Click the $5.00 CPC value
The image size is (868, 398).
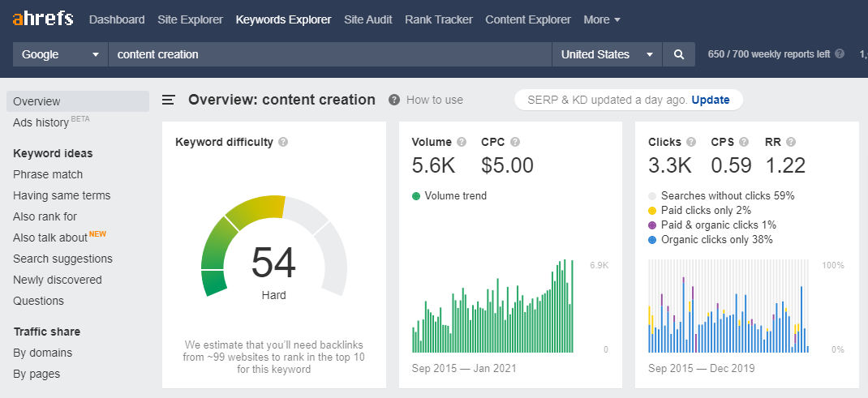click(508, 165)
